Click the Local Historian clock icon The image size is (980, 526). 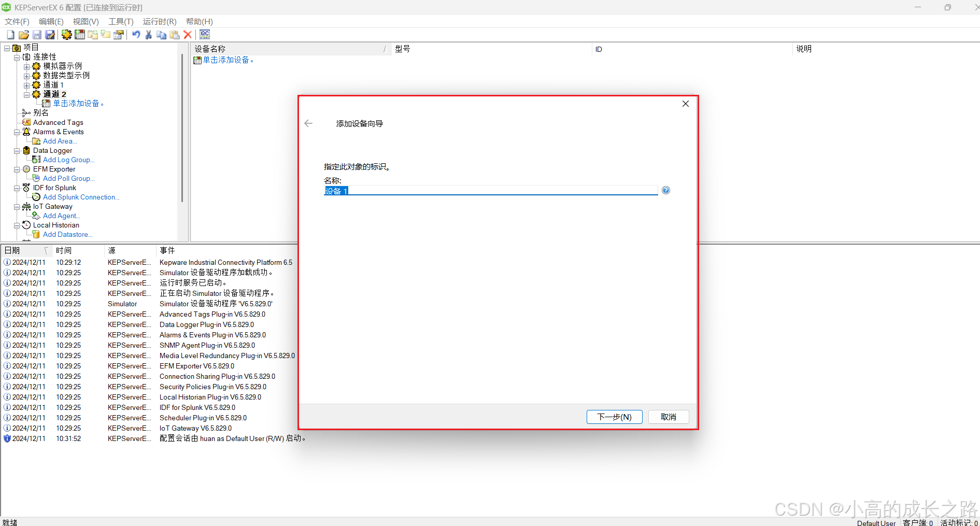(26, 225)
